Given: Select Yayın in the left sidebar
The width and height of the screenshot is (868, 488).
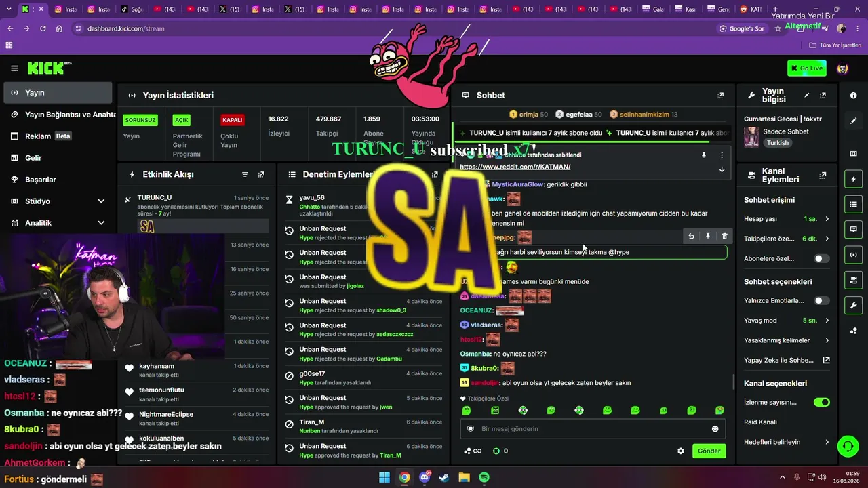Looking at the screenshot, I should point(58,93).
